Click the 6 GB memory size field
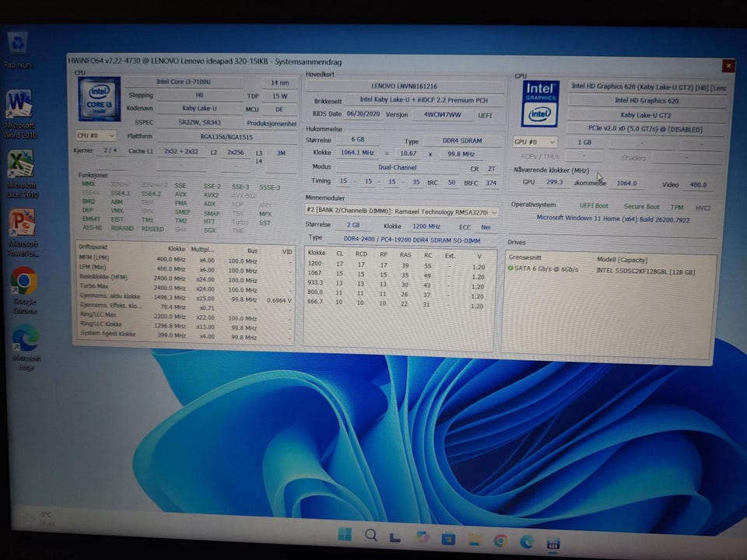The width and height of the screenshot is (747, 560). point(358,139)
